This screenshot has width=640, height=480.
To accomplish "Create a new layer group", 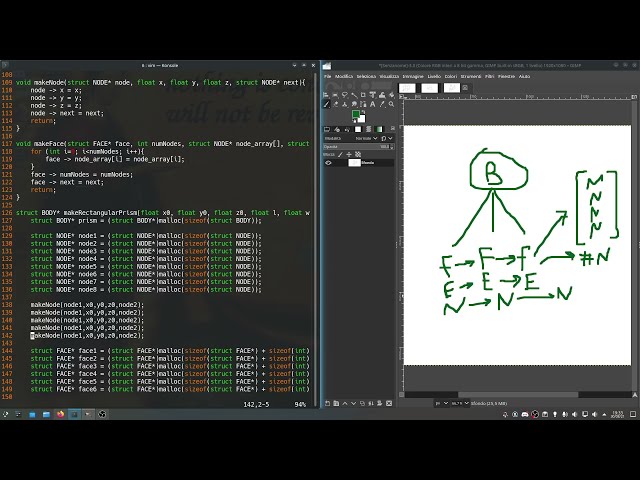I will pyautogui.click(x=336, y=403).
